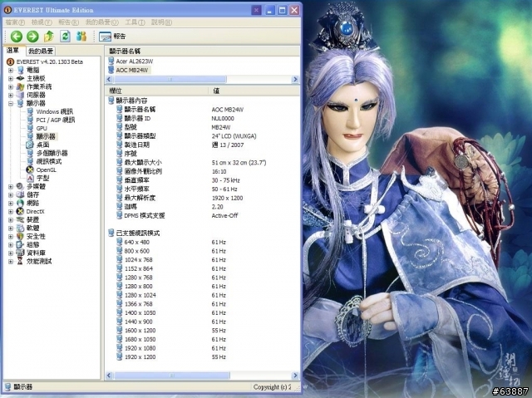Click the 裝置 icon in tree
The width and height of the screenshot is (532, 398).
click(x=20, y=219)
